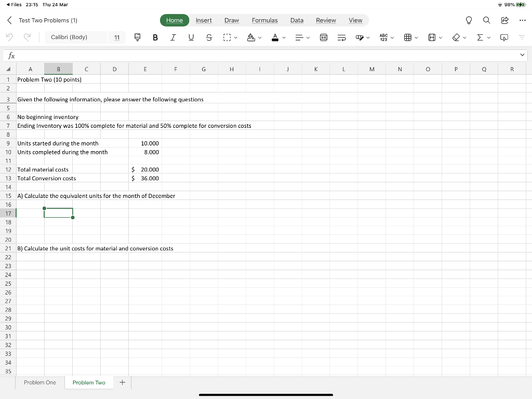532x399 pixels.
Task: Expand the cell styles dropdown arrow
Action: (x=368, y=37)
